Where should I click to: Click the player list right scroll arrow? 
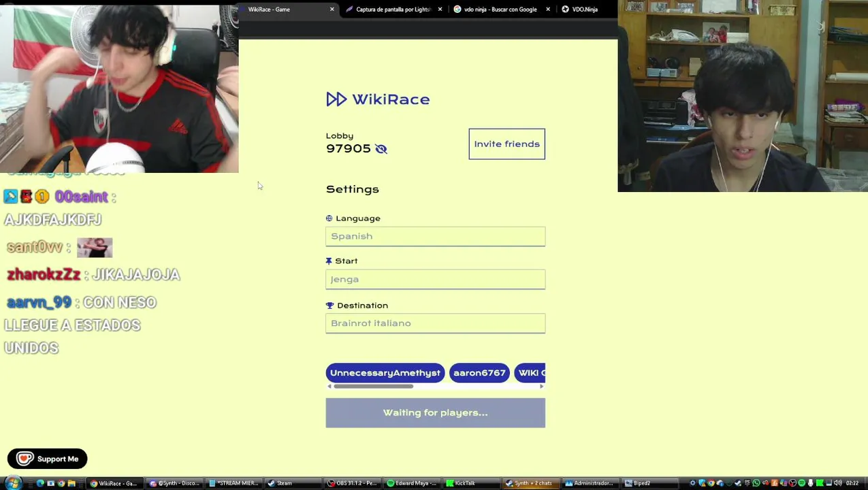[542, 387]
